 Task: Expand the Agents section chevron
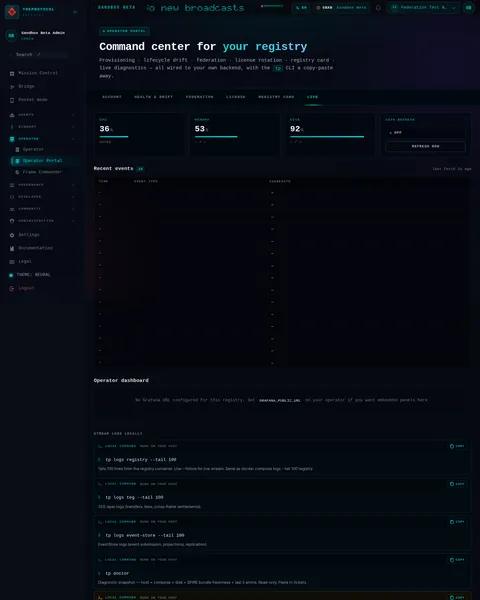pos(73,115)
